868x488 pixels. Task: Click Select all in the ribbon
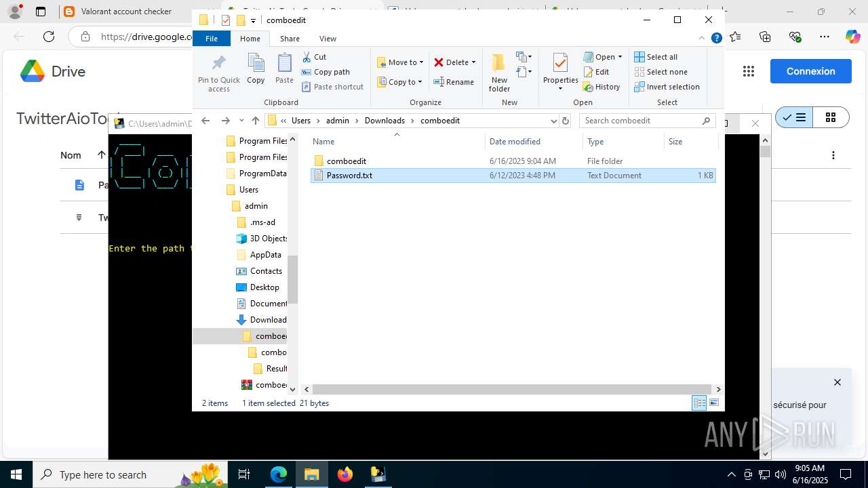(656, 57)
